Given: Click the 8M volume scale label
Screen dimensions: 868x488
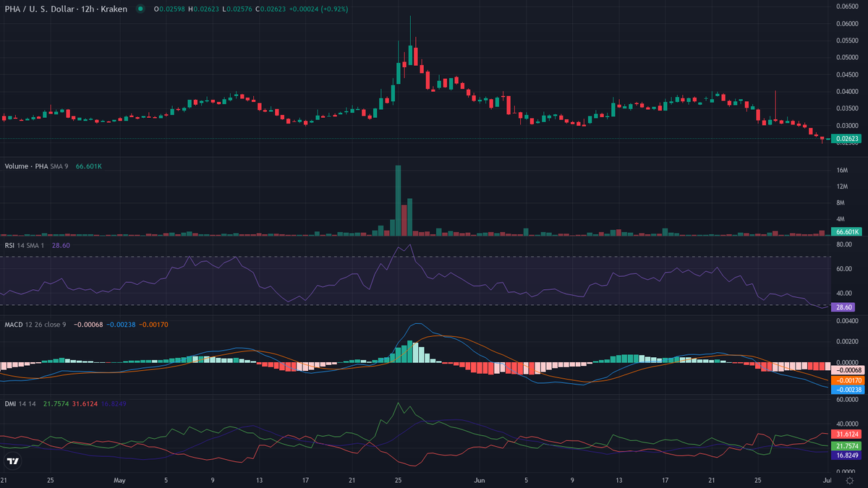Looking at the screenshot, I should click(x=841, y=202).
